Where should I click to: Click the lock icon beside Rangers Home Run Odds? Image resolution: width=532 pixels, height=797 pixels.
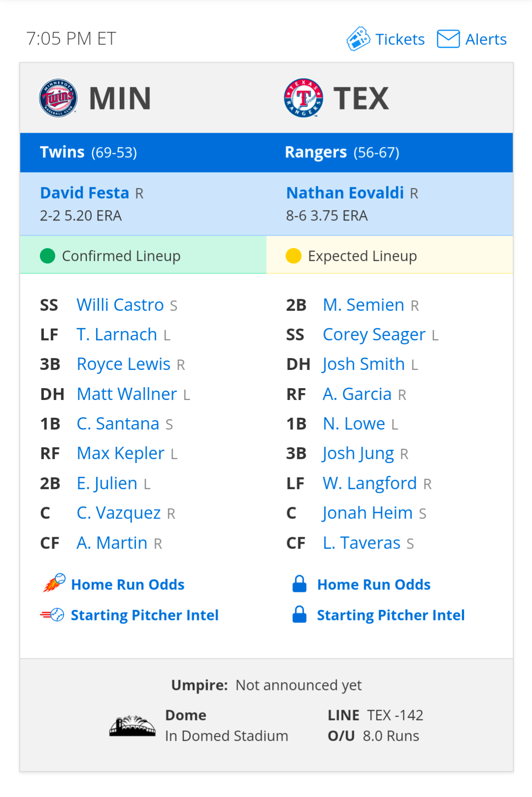[299, 584]
